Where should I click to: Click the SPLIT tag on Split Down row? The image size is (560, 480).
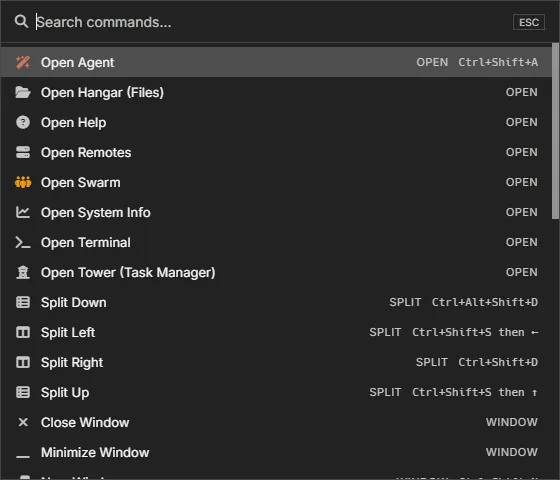click(405, 302)
